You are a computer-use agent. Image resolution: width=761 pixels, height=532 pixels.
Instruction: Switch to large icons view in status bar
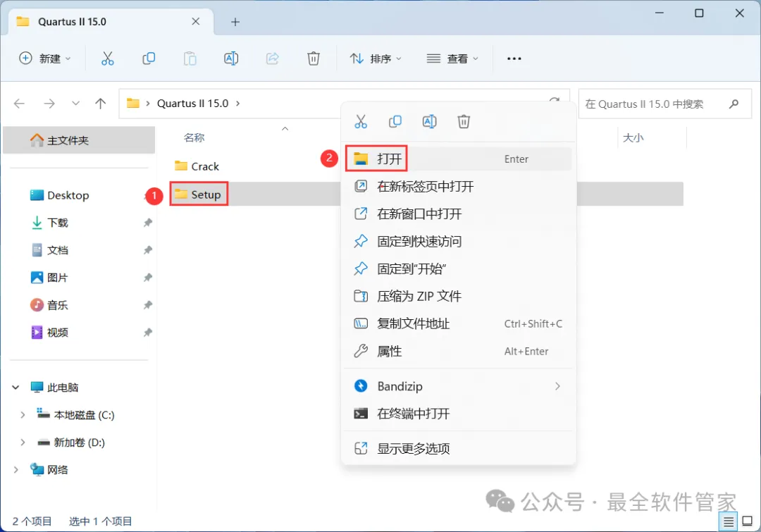pyautogui.click(x=748, y=521)
